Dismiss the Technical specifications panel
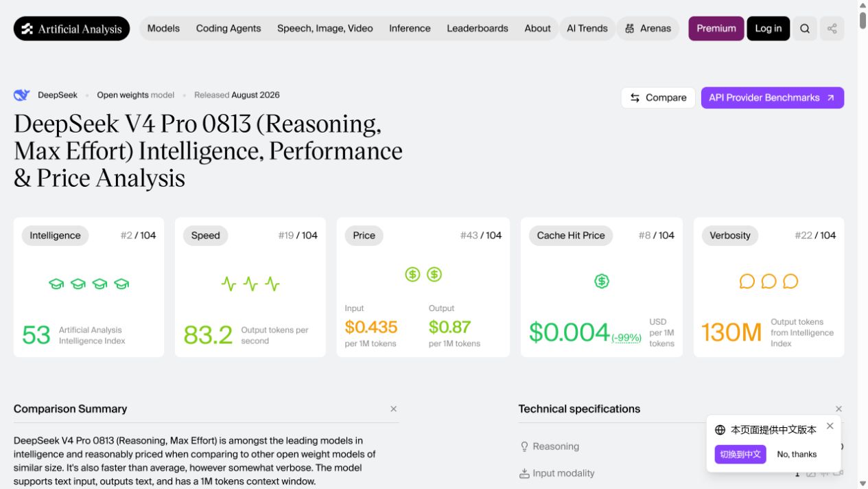 [838, 409]
